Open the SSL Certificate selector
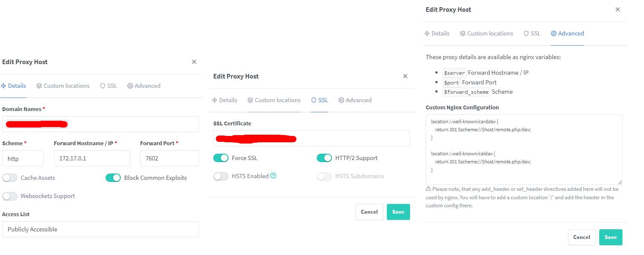Viewport: 644px width, 255px height. coord(311,138)
